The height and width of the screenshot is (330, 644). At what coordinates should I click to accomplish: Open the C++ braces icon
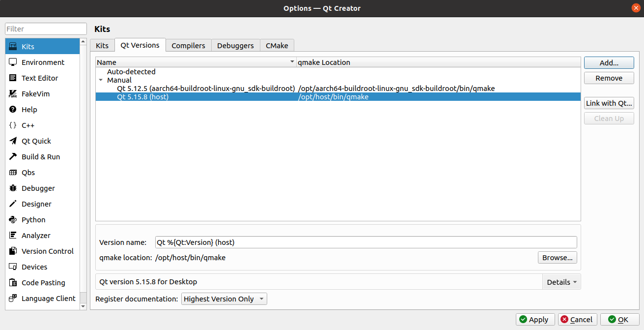pos(13,125)
